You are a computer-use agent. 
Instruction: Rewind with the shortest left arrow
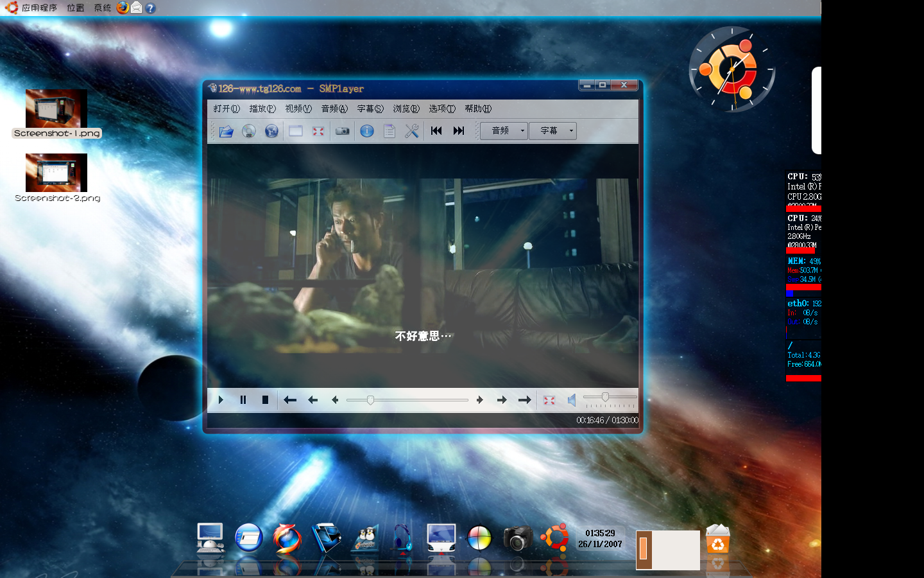pyautogui.click(x=334, y=400)
